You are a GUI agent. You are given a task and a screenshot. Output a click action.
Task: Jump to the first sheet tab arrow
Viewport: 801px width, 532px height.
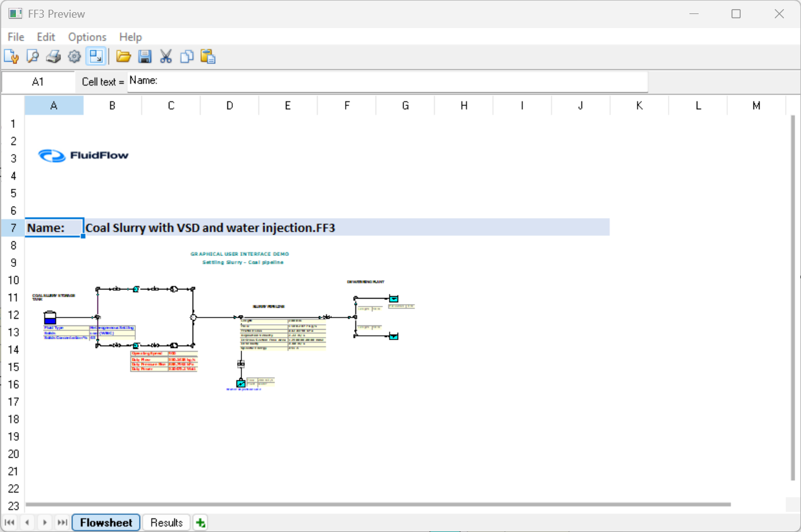tap(10, 522)
